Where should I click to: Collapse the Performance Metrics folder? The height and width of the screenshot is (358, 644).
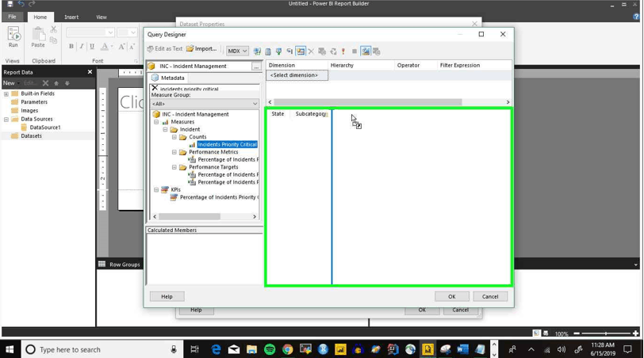pyautogui.click(x=174, y=152)
